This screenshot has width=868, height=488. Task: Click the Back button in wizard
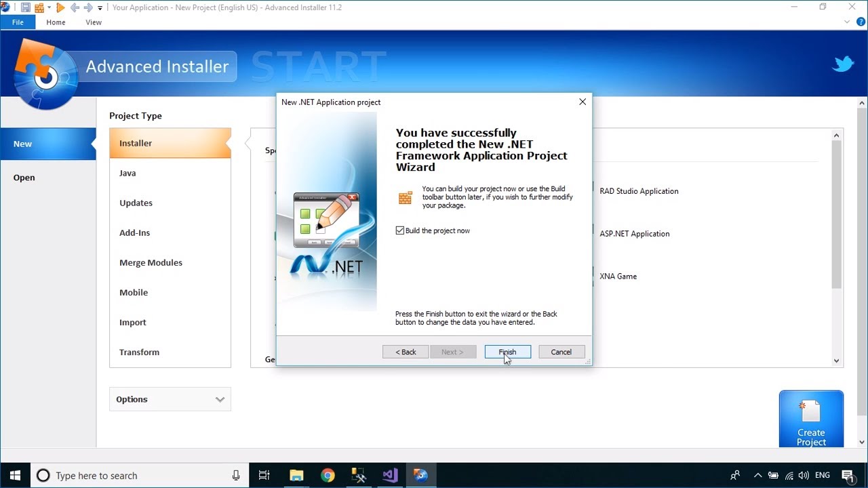coord(406,352)
